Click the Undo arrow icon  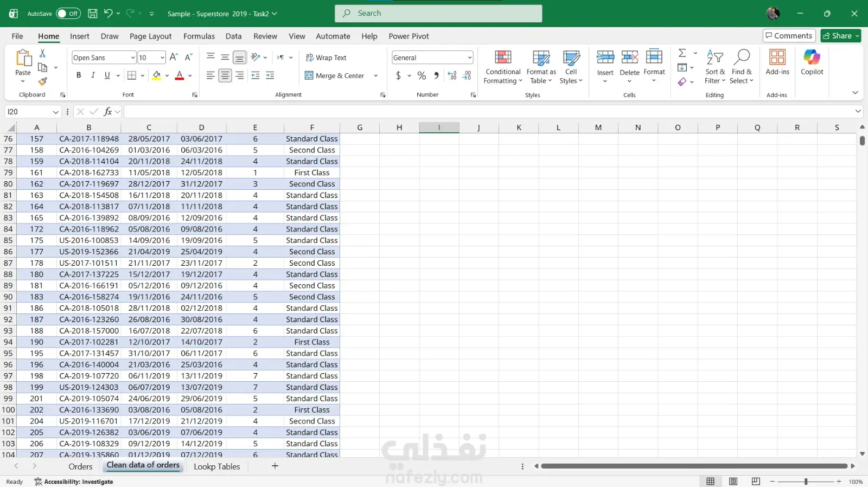108,14
